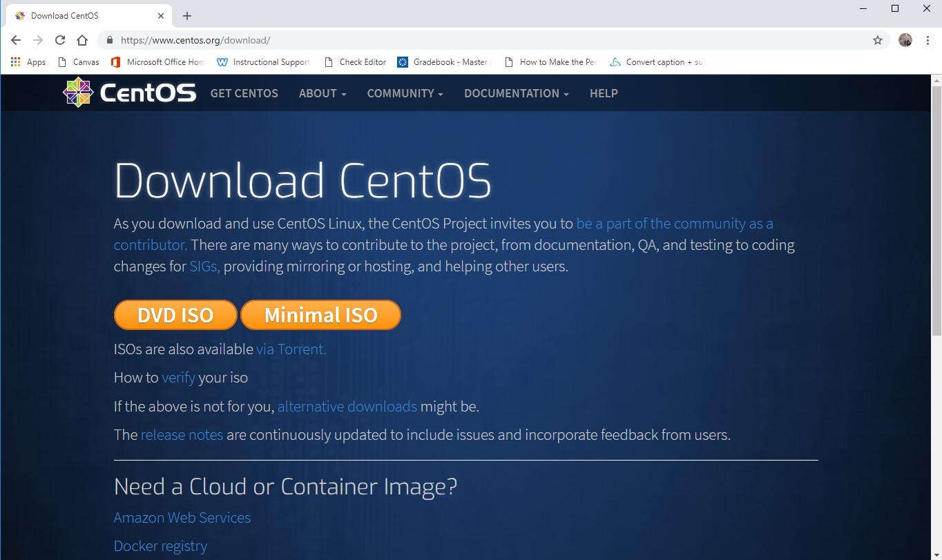Open the Help nav item

pyautogui.click(x=604, y=93)
